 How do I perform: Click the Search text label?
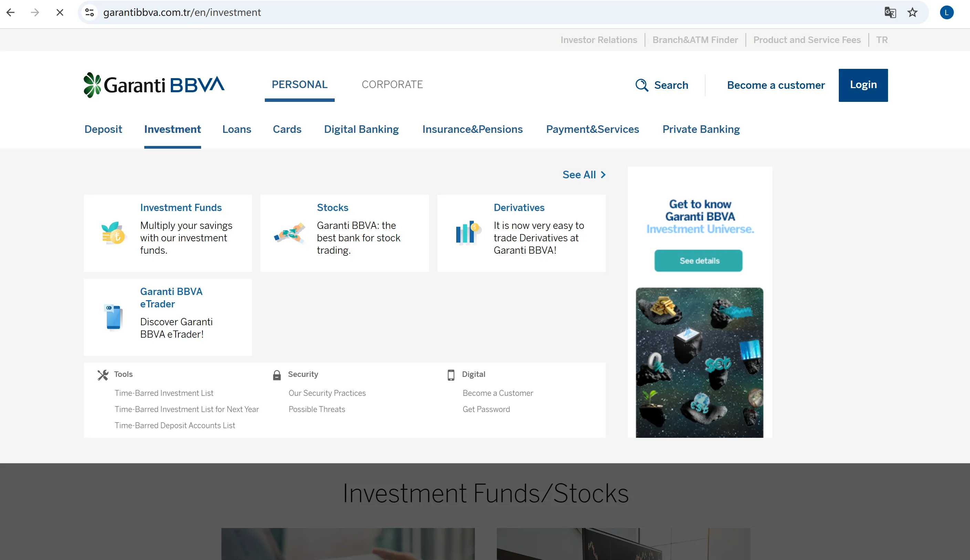(671, 85)
